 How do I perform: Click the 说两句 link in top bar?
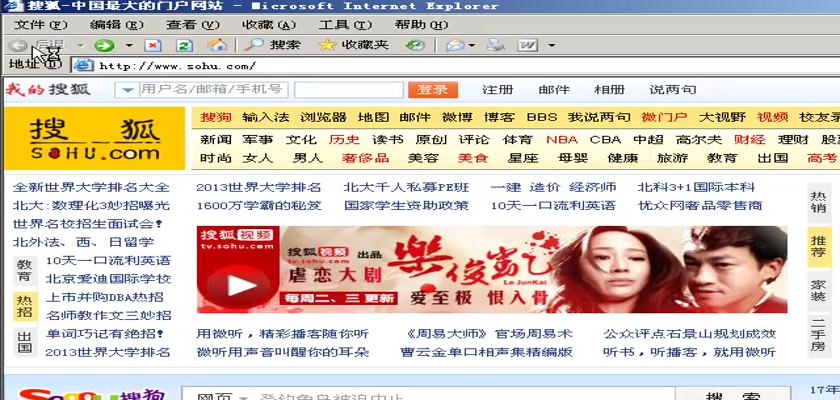(x=672, y=89)
